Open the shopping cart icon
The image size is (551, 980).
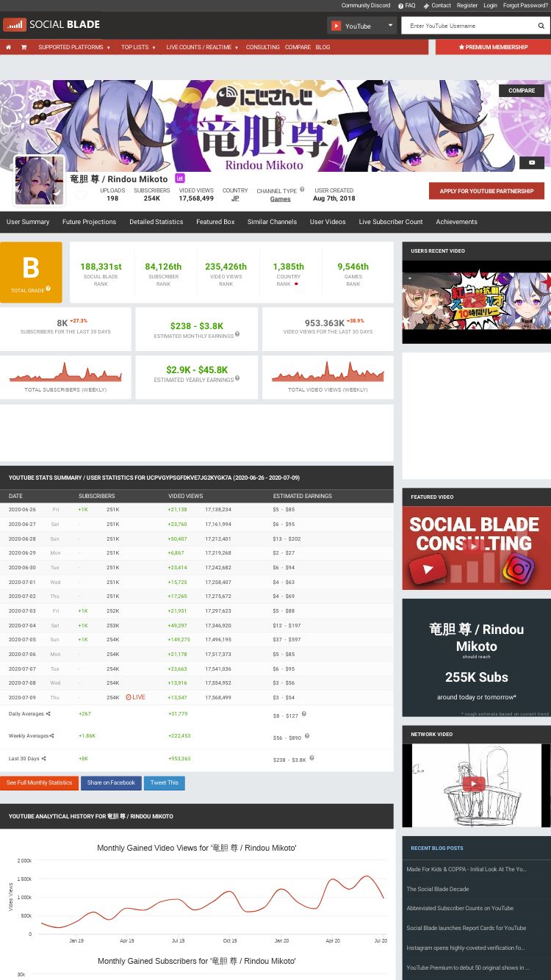(x=24, y=47)
